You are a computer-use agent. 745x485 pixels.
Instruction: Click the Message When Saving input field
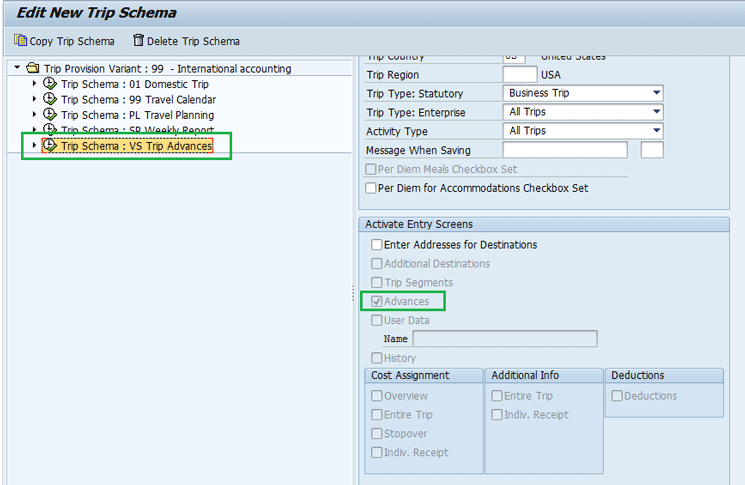(x=564, y=150)
